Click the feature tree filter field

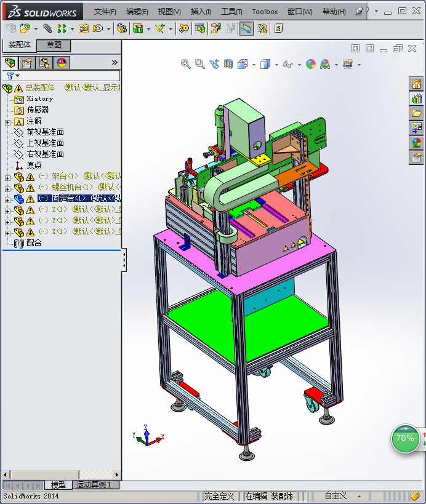pos(62,76)
